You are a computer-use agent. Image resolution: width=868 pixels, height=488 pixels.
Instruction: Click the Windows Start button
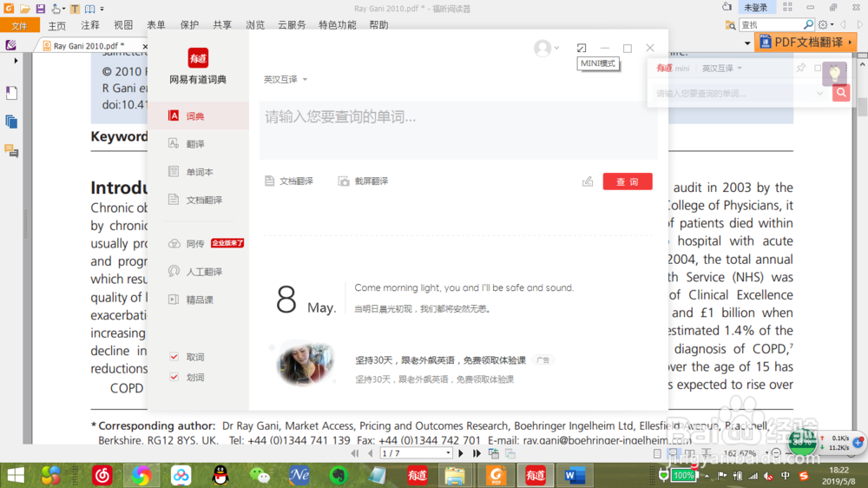[16, 476]
